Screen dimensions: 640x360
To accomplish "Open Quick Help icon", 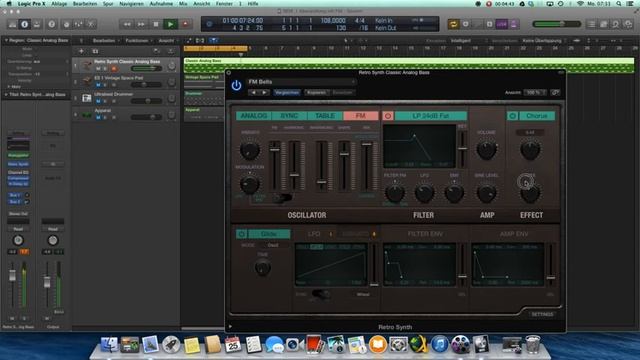I will coord(51,24).
